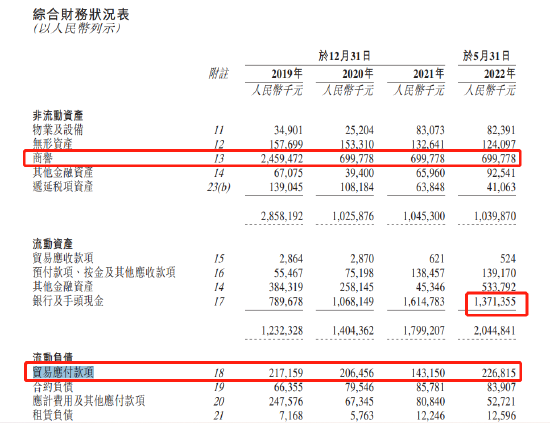Click the 於12月31日 column group header
This screenshot has width=550, height=423.
click(x=344, y=56)
